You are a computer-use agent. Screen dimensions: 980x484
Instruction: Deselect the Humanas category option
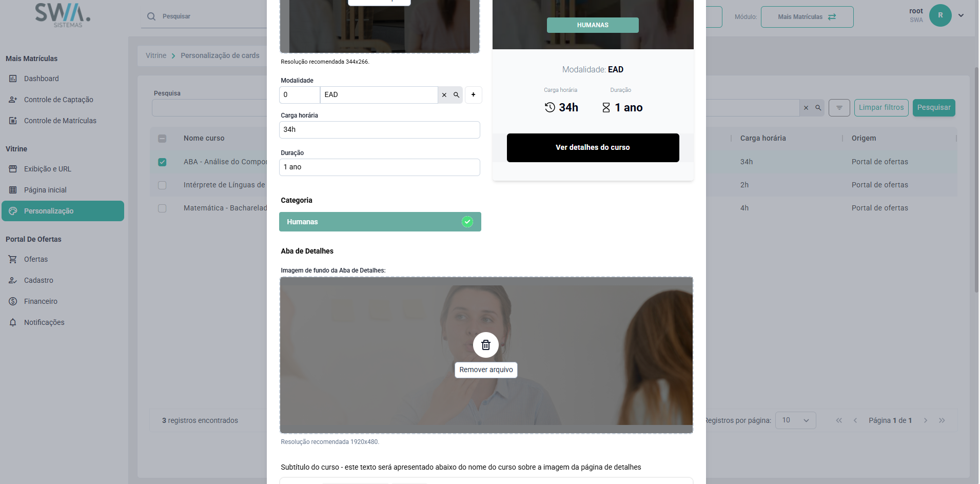click(380, 222)
